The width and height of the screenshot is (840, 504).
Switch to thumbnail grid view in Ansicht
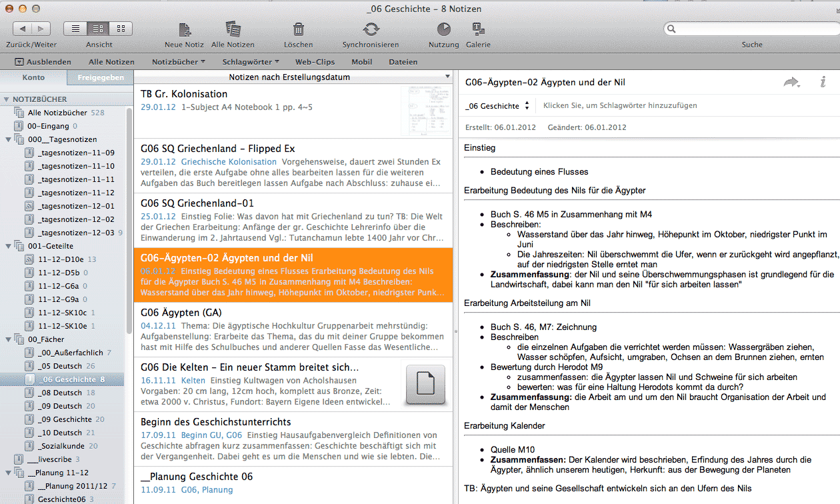point(121,29)
